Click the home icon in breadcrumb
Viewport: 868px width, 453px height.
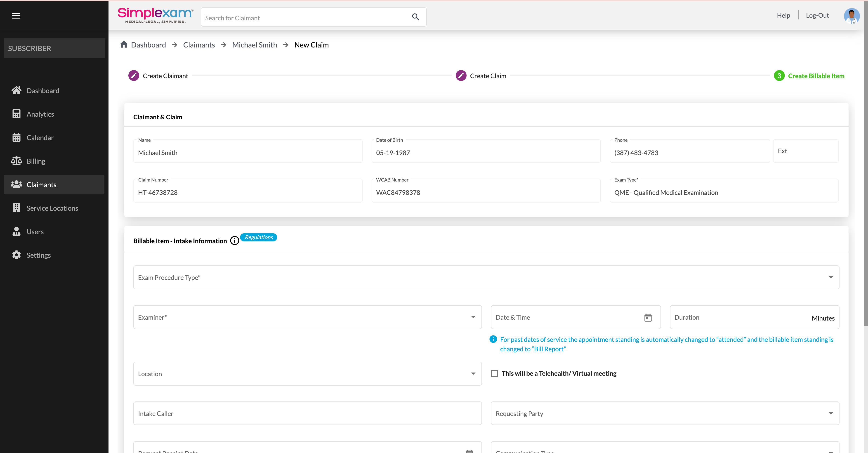point(124,45)
